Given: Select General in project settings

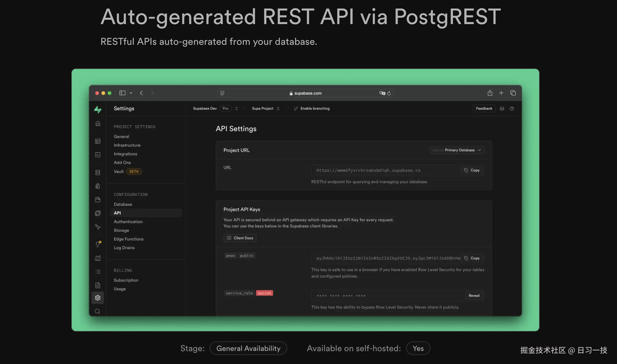Looking at the screenshot, I should click(121, 137).
